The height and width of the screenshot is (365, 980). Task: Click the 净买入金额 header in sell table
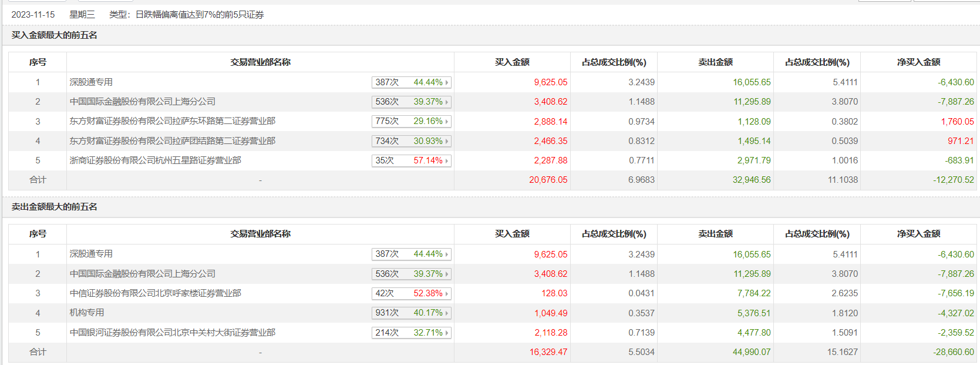click(918, 234)
